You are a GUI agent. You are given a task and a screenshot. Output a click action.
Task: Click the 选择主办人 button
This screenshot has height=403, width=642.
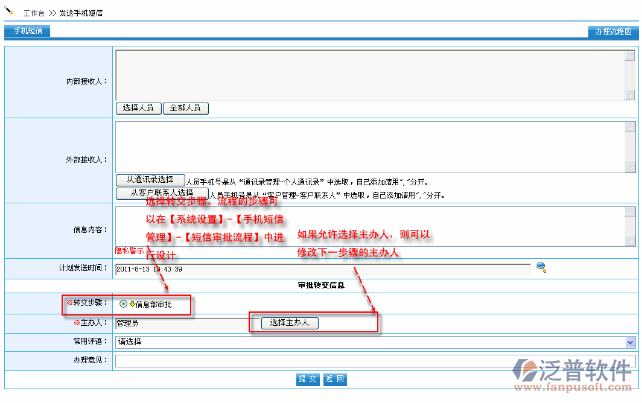289,323
